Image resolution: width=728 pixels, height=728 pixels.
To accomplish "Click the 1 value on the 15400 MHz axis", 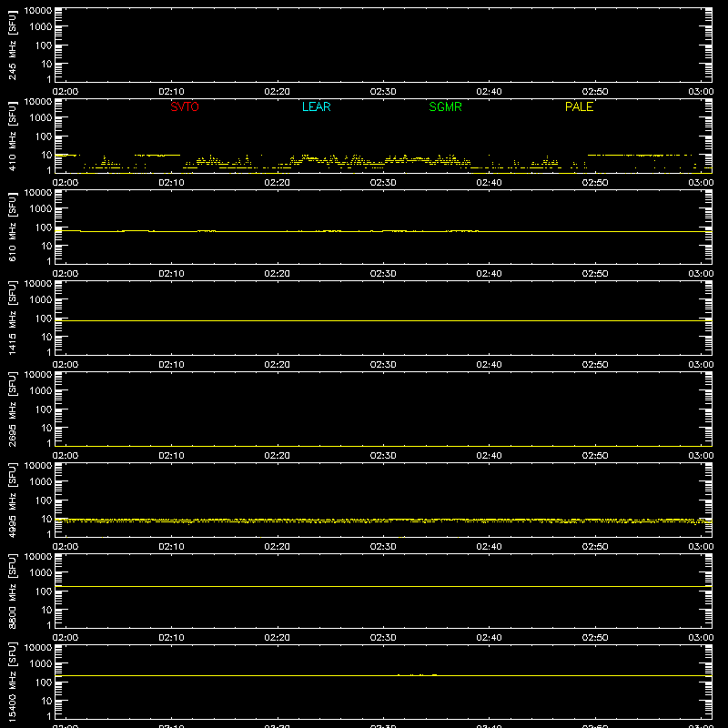I will (x=49, y=716).
